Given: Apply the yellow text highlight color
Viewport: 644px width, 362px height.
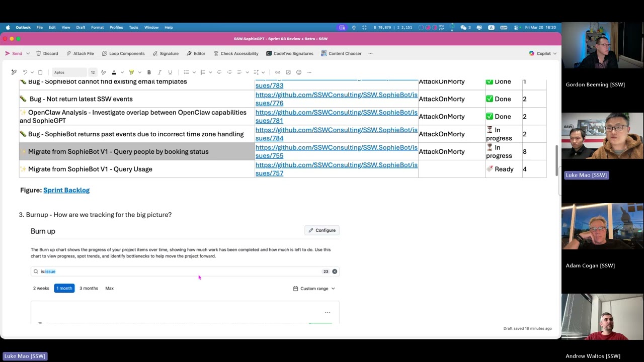Looking at the screenshot, I should (131, 72).
